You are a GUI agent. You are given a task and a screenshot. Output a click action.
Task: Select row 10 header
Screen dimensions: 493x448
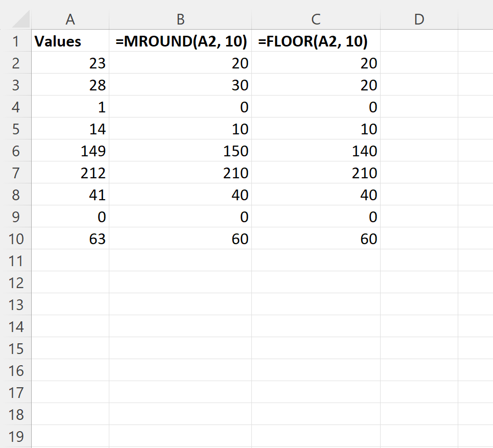(17, 239)
